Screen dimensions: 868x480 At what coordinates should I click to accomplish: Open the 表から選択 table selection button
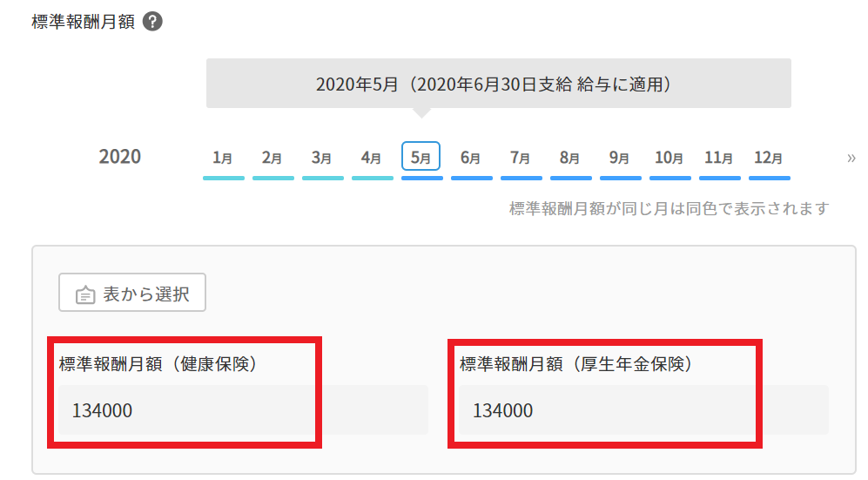pyautogui.click(x=132, y=294)
